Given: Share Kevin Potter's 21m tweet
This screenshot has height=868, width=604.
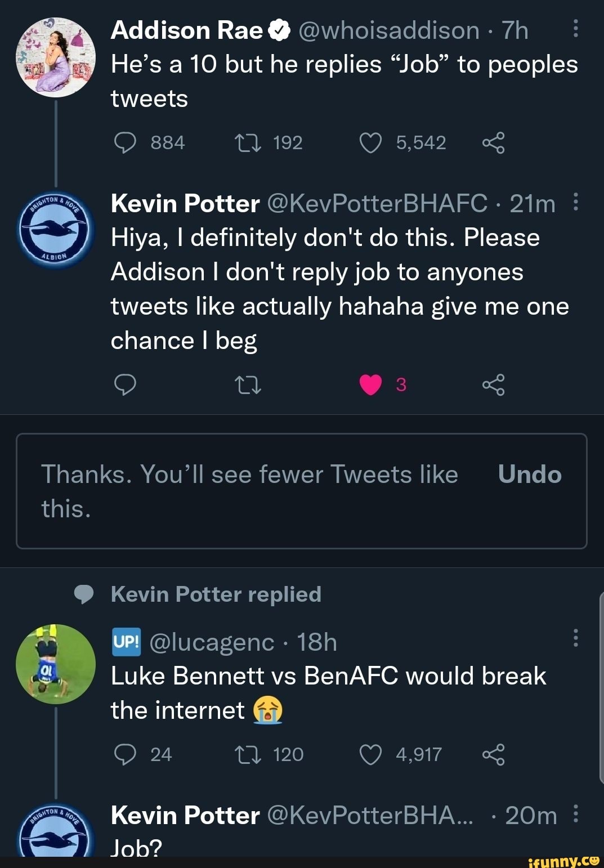Looking at the screenshot, I should [493, 385].
